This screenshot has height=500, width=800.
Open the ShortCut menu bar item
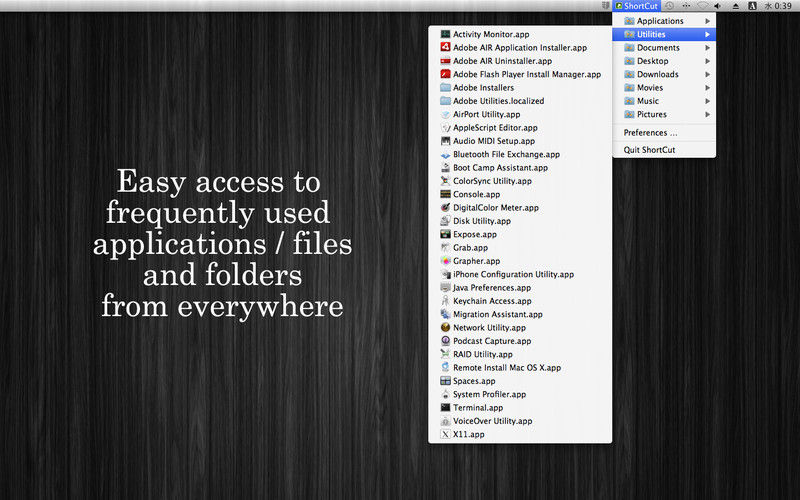coord(636,6)
